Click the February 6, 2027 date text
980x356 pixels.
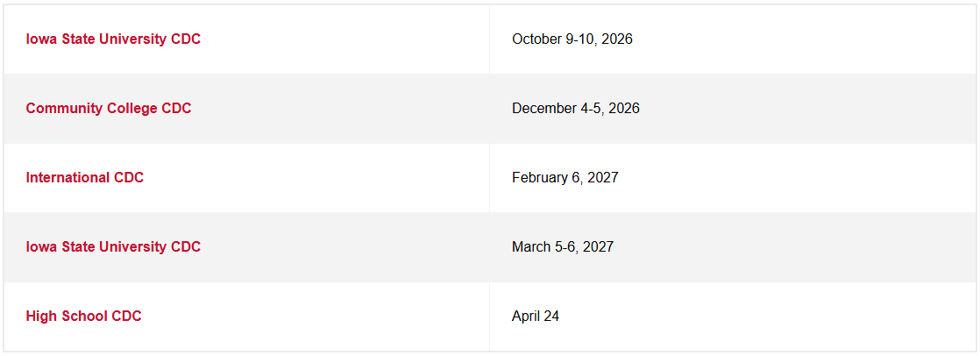[565, 178]
